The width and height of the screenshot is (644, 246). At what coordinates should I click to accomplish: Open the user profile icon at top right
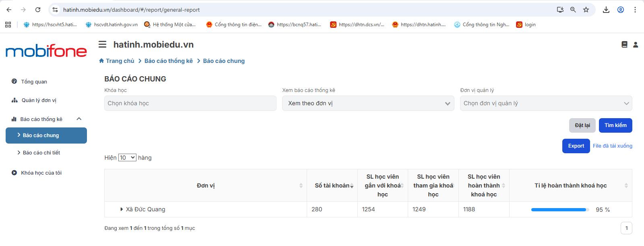(636, 45)
